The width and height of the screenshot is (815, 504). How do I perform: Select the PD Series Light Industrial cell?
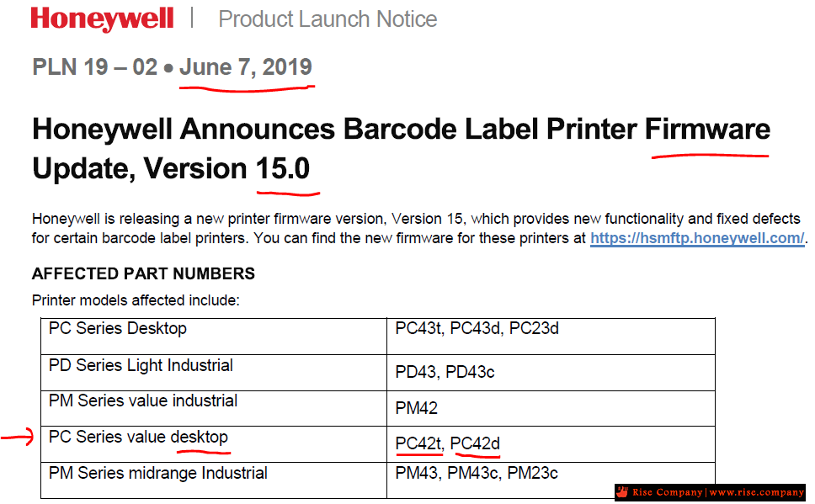[214, 373]
